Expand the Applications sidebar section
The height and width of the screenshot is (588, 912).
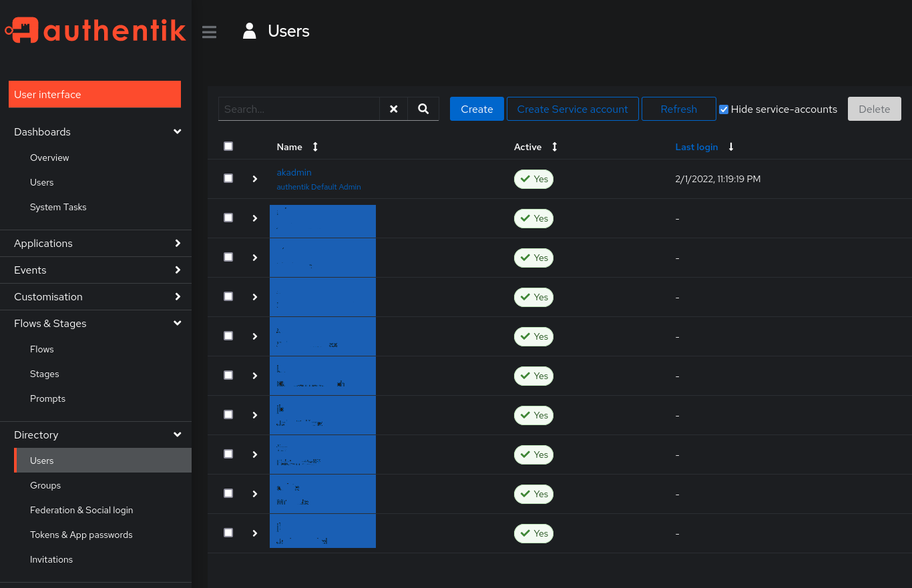tap(178, 244)
